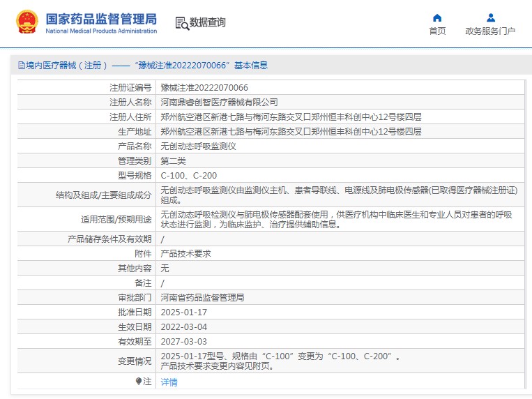This screenshot has width=532, height=399.
Task: Click label 型号规格
Action: point(135,175)
